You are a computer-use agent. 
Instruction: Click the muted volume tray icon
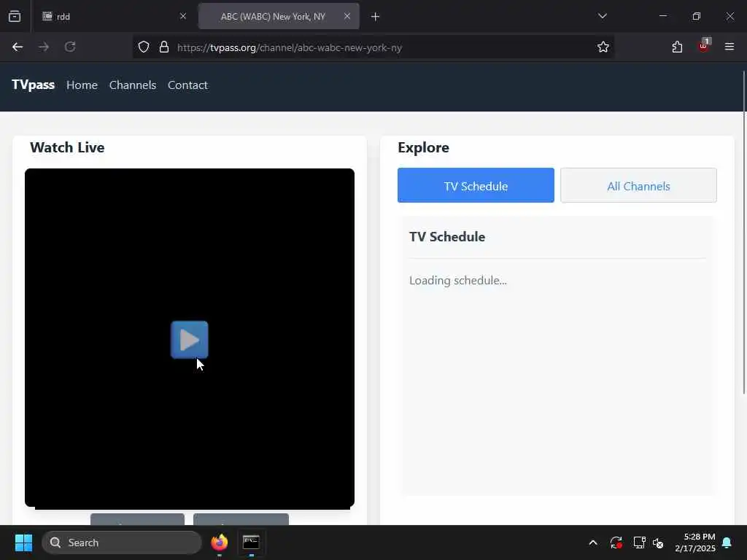[x=659, y=542]
